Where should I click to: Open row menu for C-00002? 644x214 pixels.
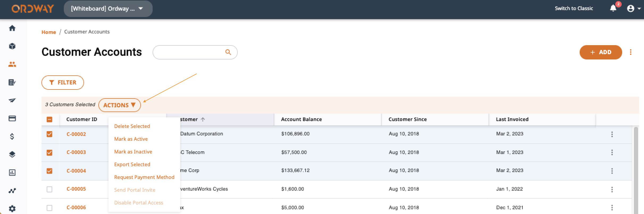(x=612, y=134)
